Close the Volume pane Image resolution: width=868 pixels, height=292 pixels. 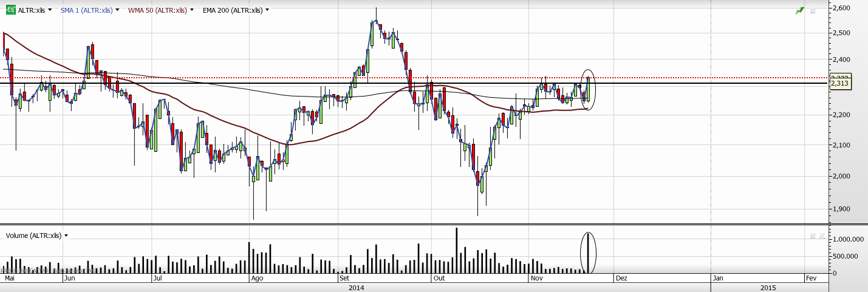click(x=822, y=236)
